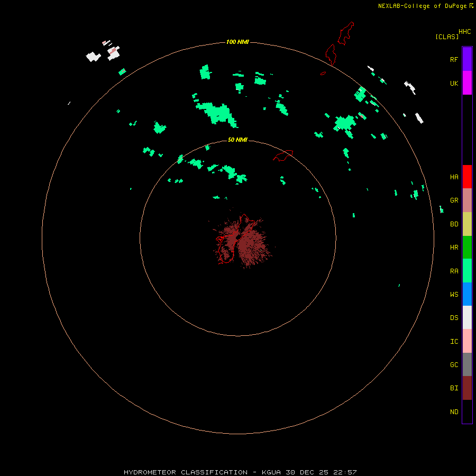Viewport: 476px width, 476px height.
Task: Click the BI brown legend swatch
Action: 467,388
